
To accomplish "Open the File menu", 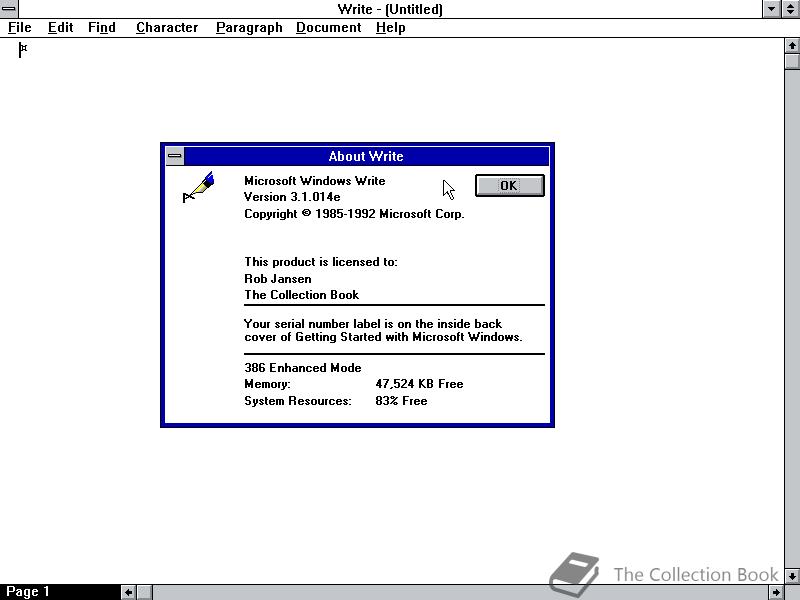I will click(19, 28).
